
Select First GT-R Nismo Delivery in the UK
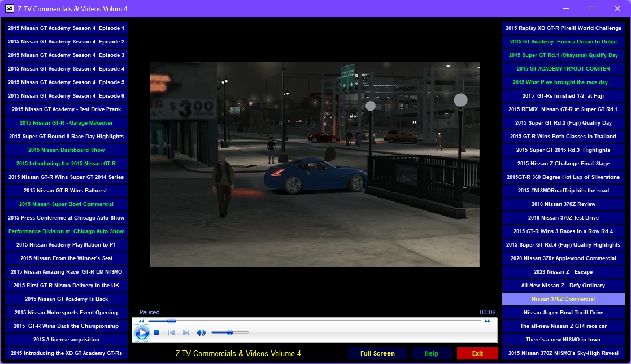[x=67, y=286]
